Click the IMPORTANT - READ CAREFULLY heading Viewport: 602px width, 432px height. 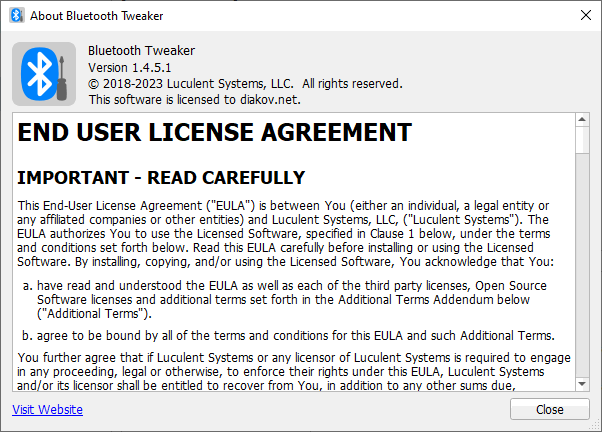point(162,178)
